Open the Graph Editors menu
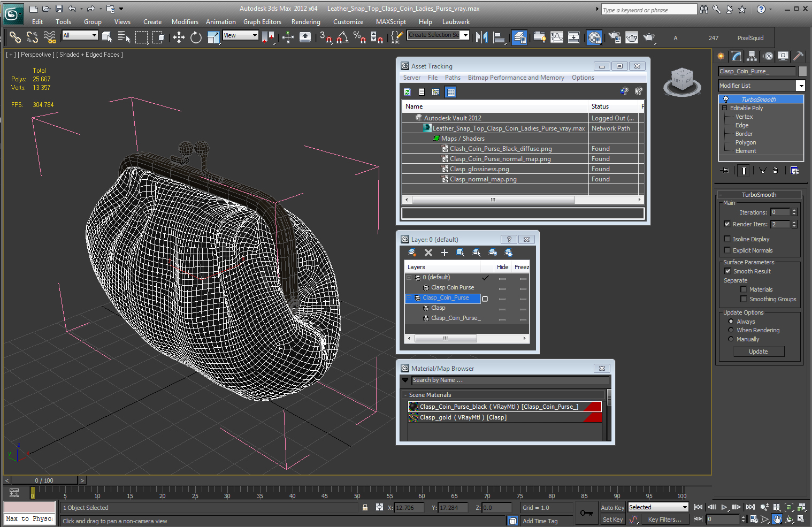 click(262, 22)
